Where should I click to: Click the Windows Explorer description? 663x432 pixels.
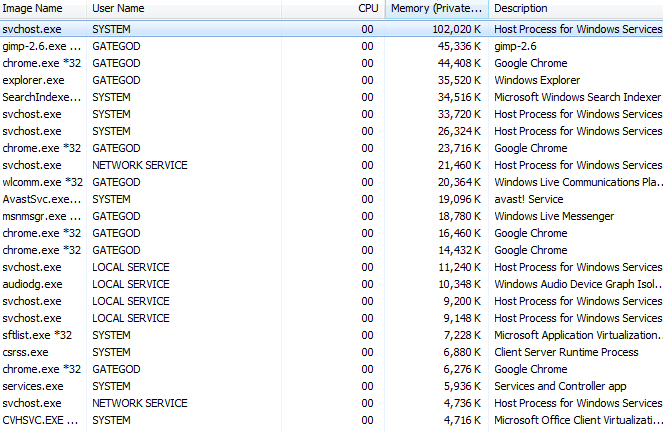537,80
